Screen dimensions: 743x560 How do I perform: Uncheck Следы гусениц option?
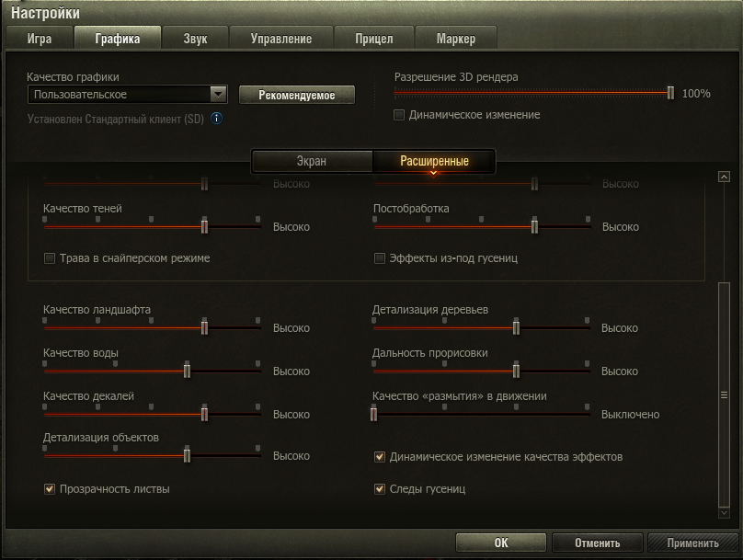coord(379,489)
